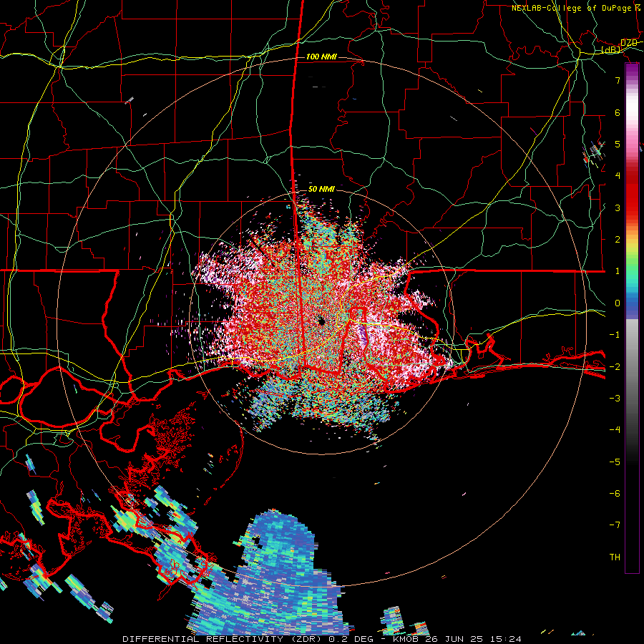Click the "2" value on the color scale
Viewport: 644px width, 644px height.
[618, 240]
